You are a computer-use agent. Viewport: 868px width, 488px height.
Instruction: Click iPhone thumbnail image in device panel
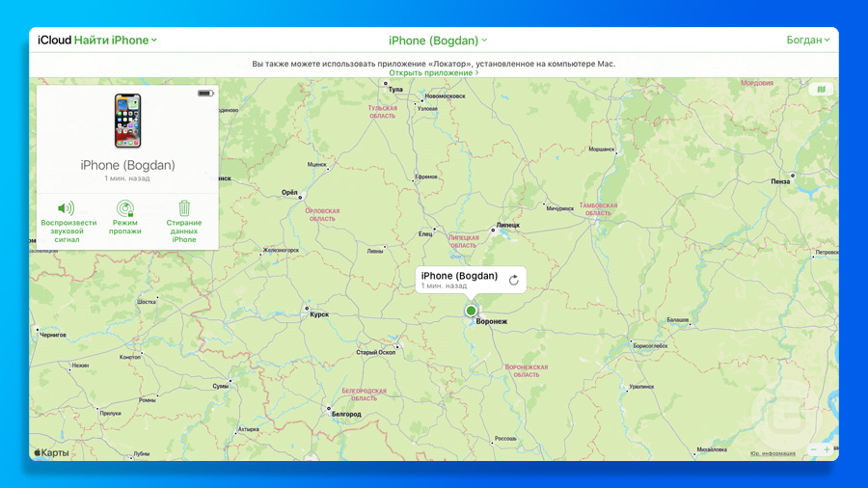coord(128,121)
